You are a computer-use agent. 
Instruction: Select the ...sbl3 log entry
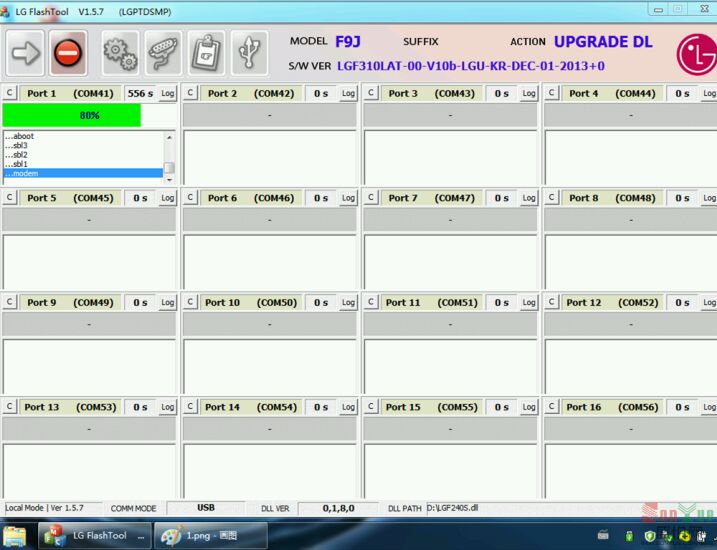point(83,145)
